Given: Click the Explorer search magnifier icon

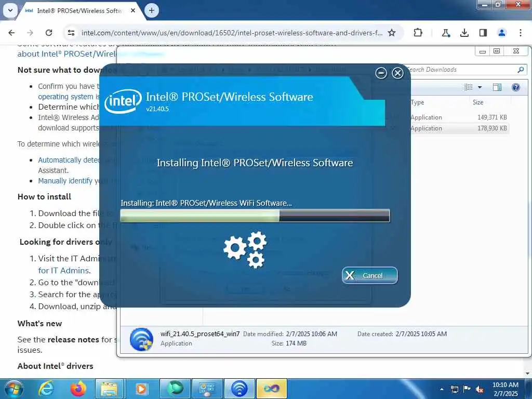Looking at the screenshot, I should [x=521, y=70].
